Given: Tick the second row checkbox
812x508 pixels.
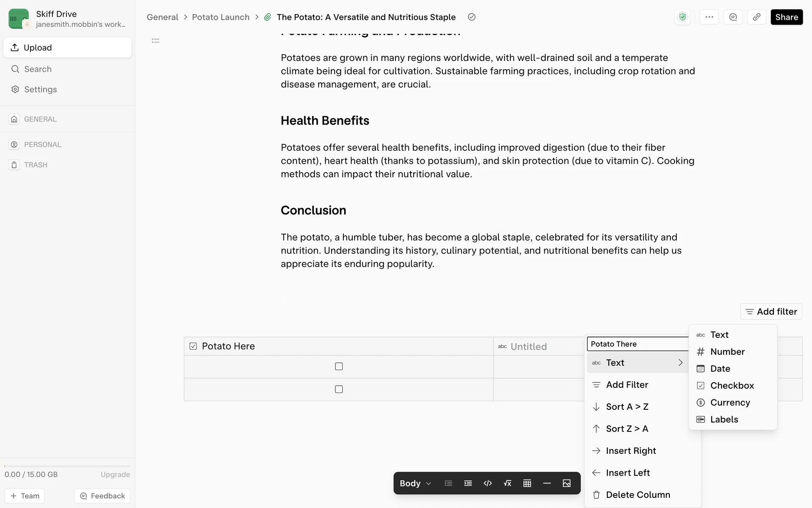Looking at the screenshot, I should (x=339, y=389).
